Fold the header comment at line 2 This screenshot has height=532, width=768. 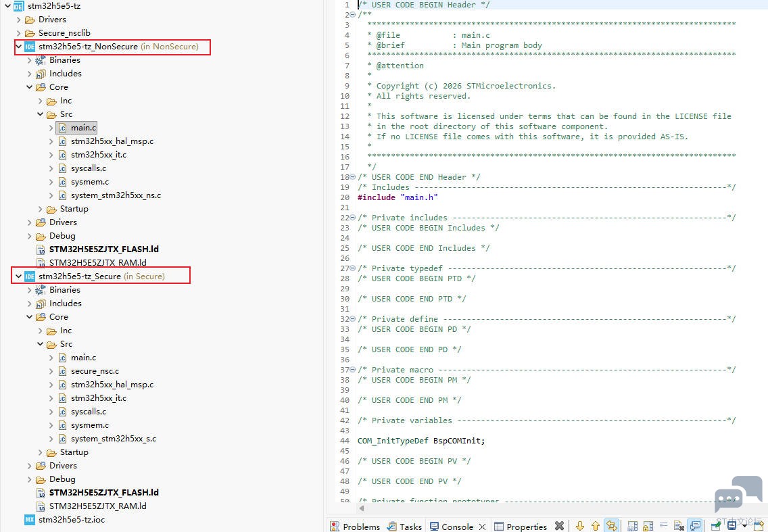tap(353, 15)
